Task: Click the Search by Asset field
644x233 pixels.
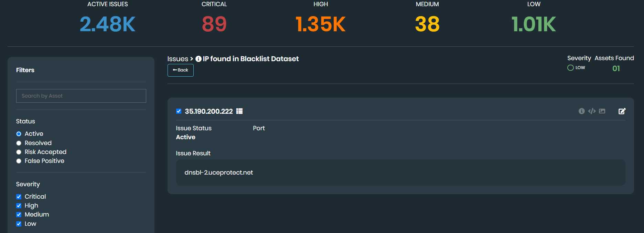Action: click(81, 96)
